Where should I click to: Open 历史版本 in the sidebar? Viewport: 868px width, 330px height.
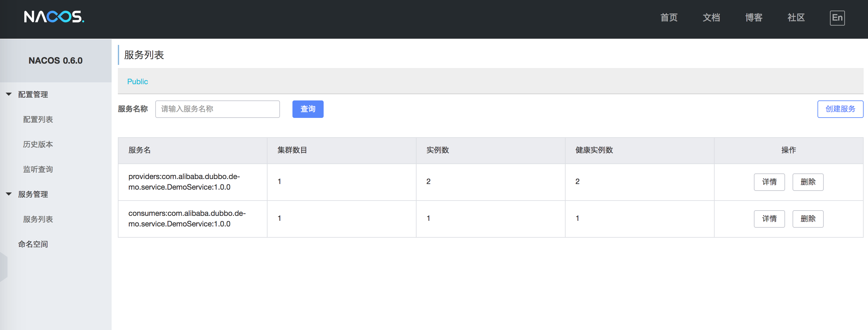(x=38, y=144)
